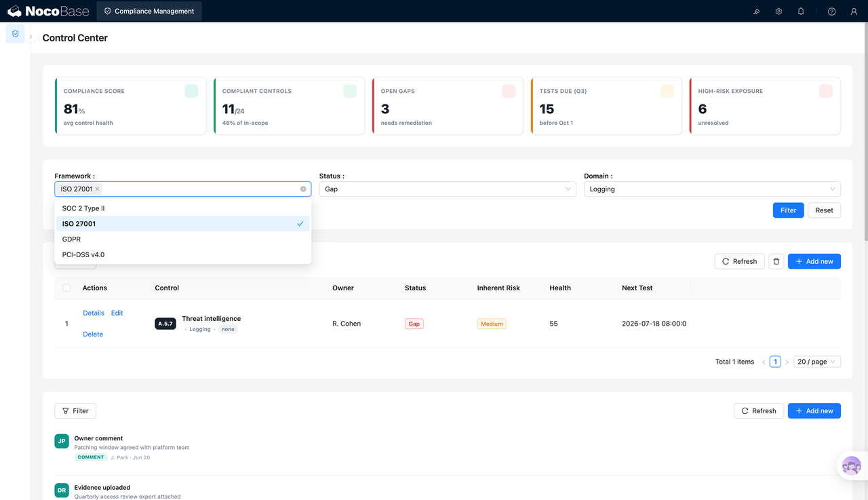Click the Compliance Score card icon
This screenshot has height=500, width=868.
pos(191,91)
